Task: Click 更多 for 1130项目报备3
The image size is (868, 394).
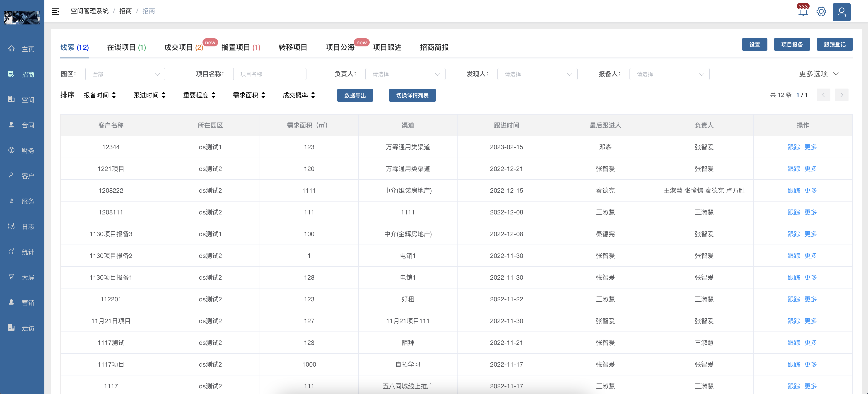Action: (x=810, y=234)
